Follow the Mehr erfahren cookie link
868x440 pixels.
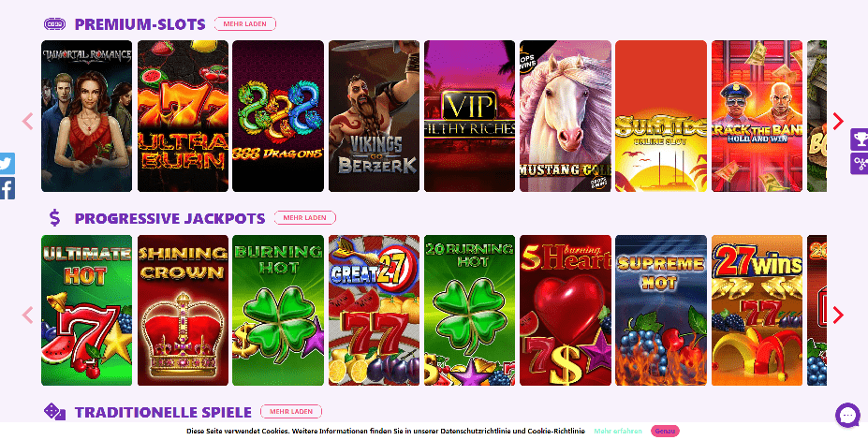pos(618,432)
